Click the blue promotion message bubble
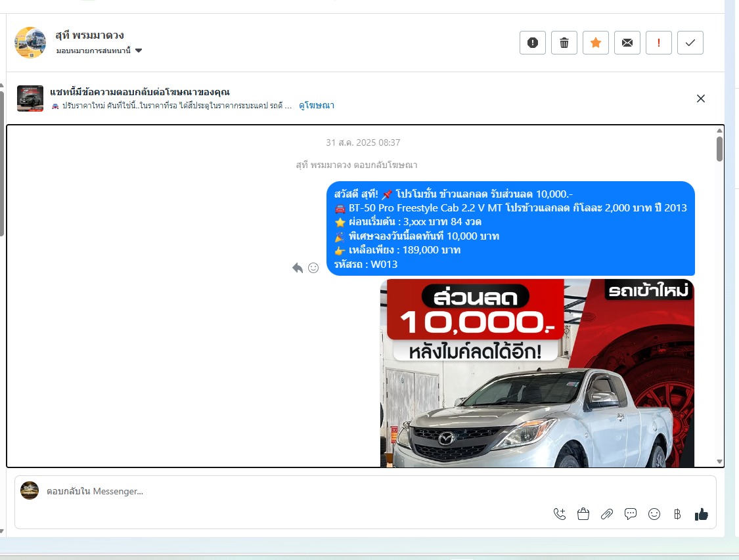Viewport: 739px width, 560px height. (510, 228)
